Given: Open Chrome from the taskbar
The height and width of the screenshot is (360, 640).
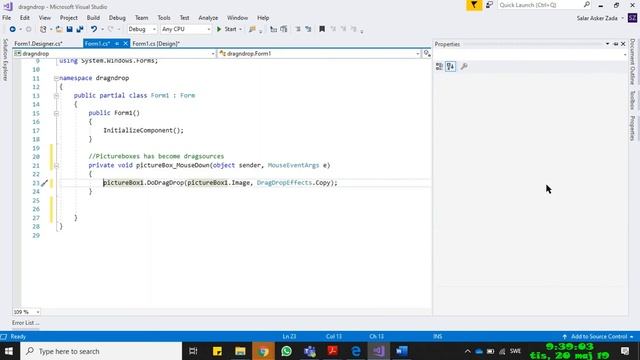Looking at the screenshot, I should pos(263,351).
